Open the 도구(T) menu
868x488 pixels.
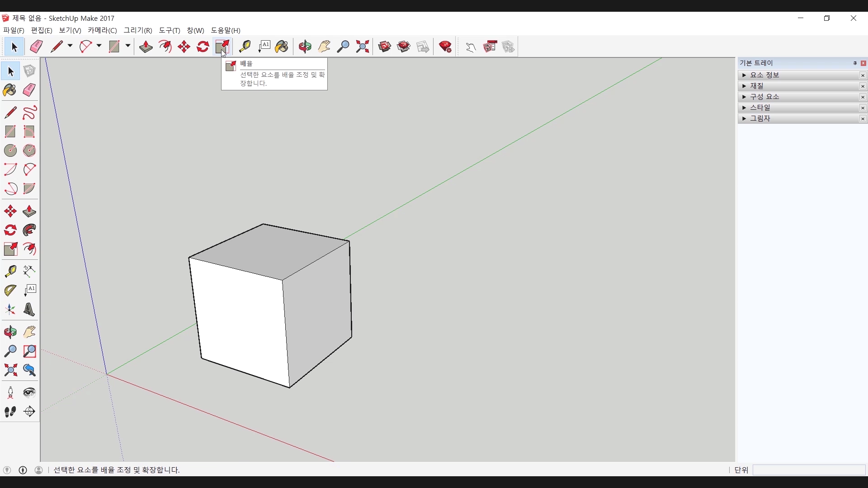[169, 30]
